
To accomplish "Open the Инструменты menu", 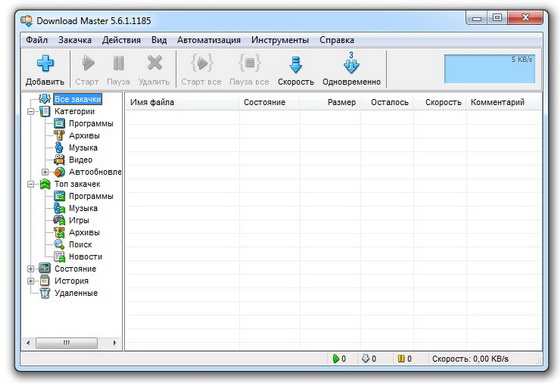I will pyautogui.click(x=280, y=40).
